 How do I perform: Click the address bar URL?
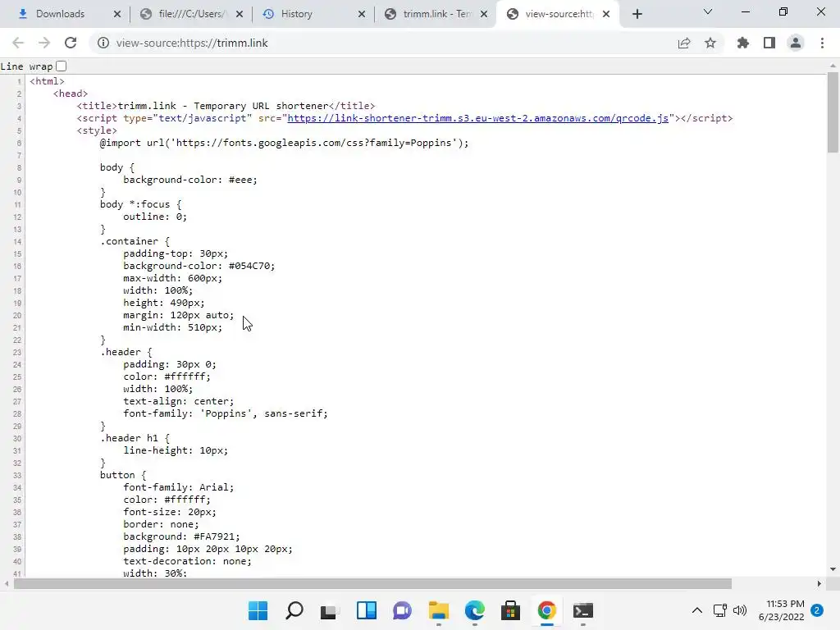click(192, 43)
